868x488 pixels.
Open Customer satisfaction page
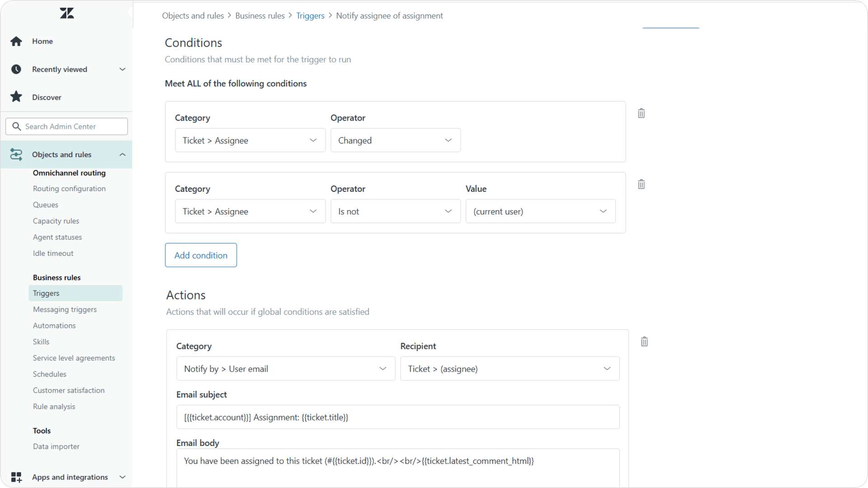click(x=69, y=390)
